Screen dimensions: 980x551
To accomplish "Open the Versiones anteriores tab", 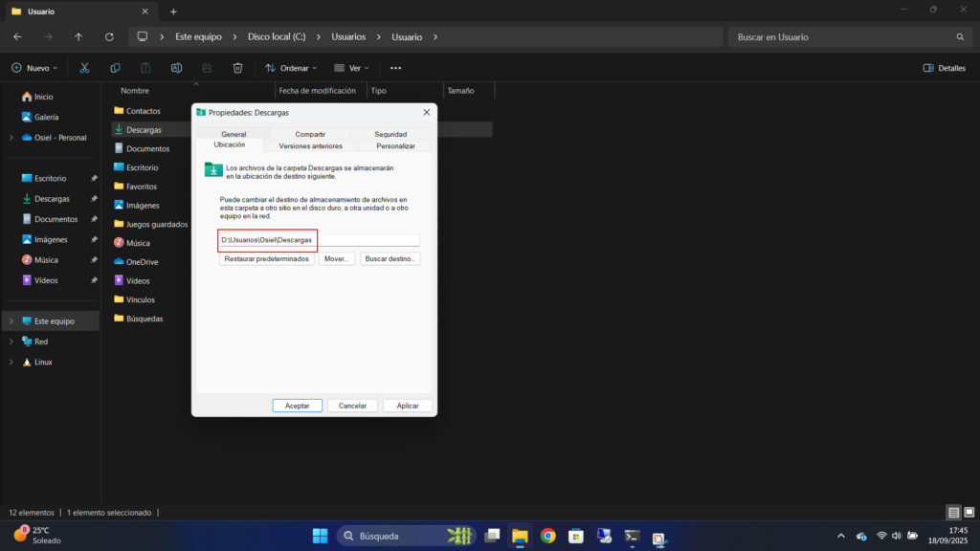I will 310,146.
